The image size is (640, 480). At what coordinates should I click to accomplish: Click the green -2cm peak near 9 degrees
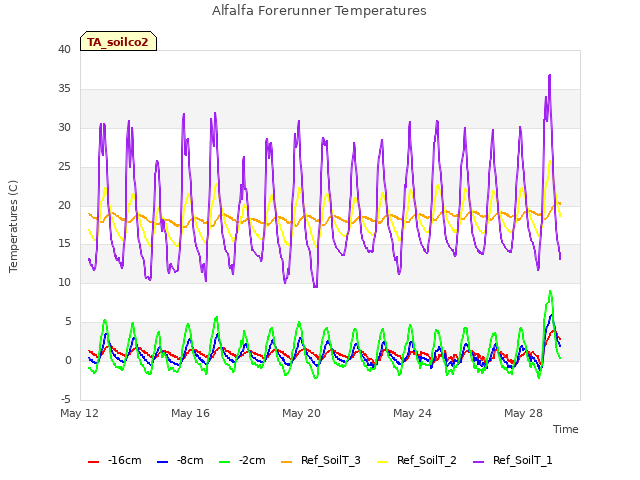coord(550,291)
